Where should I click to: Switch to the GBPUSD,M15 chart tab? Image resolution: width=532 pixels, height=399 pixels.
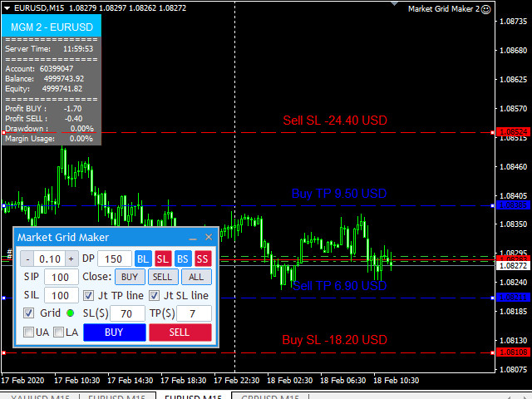tap(270, 396)
